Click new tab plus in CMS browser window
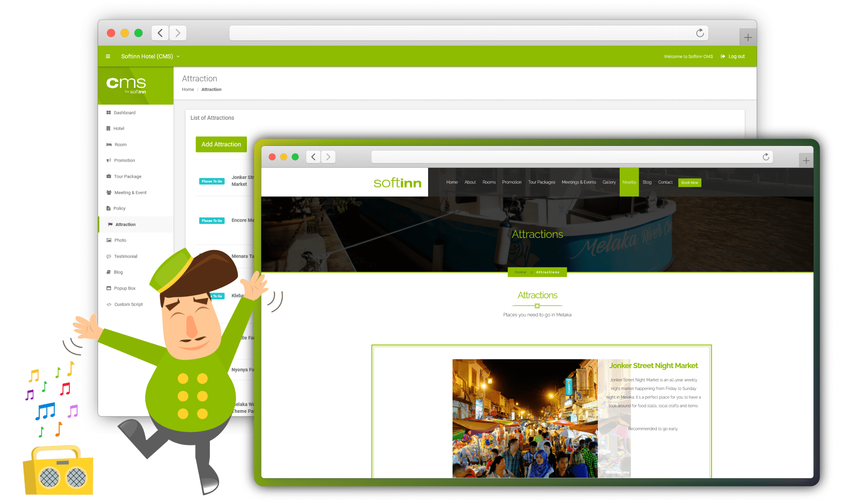Viewport: 865px width, 504px height. pyautogui.click(x=748, y=37)
